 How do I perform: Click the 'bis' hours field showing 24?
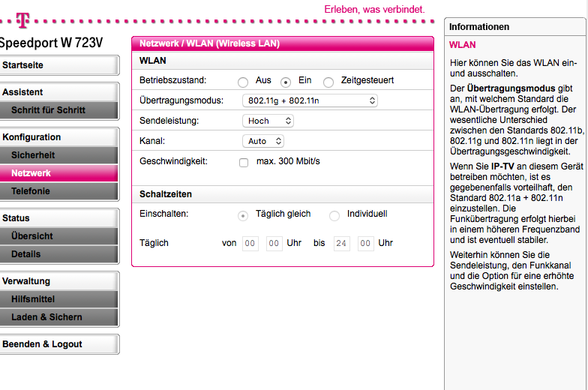pos(342,243)
